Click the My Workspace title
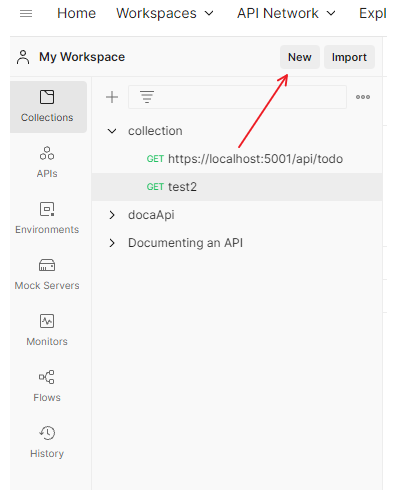This screenshot has height=494, width=394. (82, 57)
